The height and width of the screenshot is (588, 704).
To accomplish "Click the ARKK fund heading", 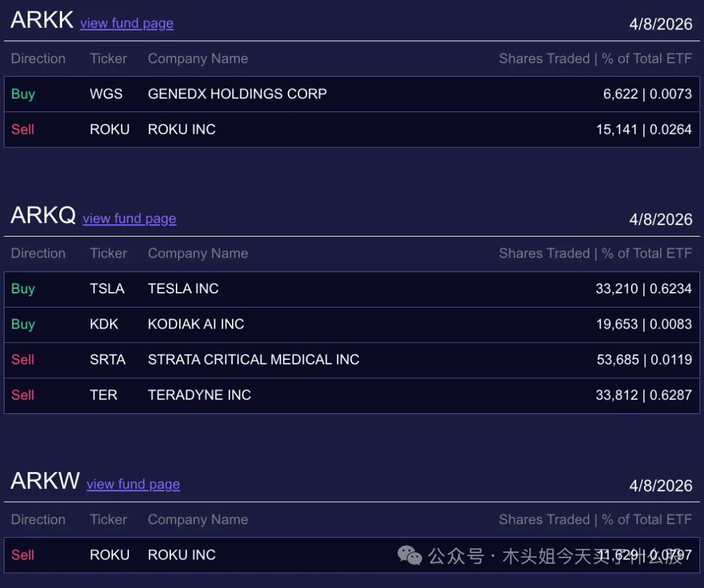I will pyautogui.click(x=42, y=20).
